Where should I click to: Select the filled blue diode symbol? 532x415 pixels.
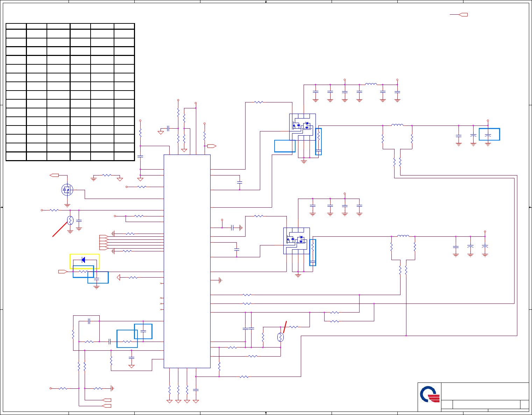pos(83,260)
